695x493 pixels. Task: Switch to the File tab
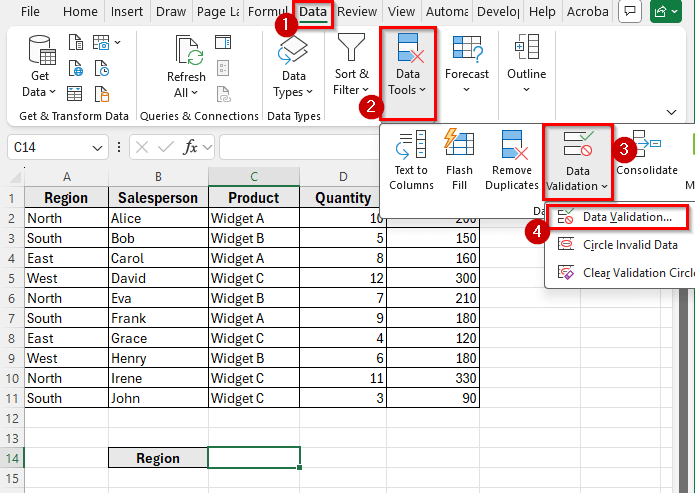click(x=30, y=12)
